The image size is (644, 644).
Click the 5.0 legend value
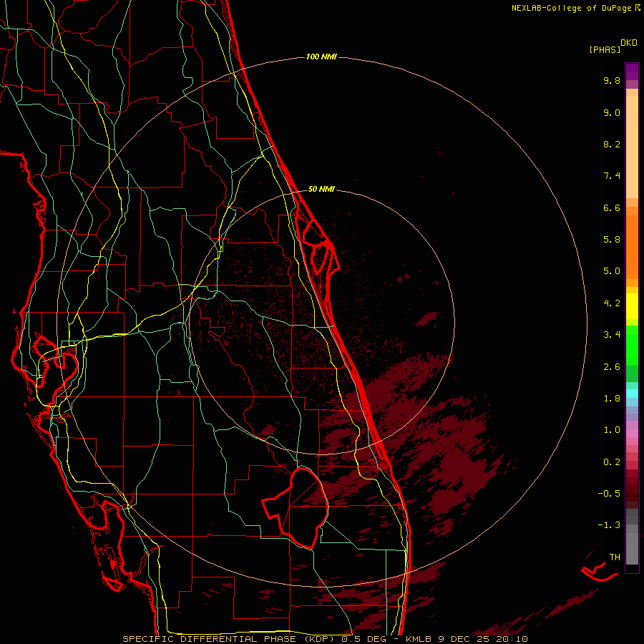[x=612, y=271]
